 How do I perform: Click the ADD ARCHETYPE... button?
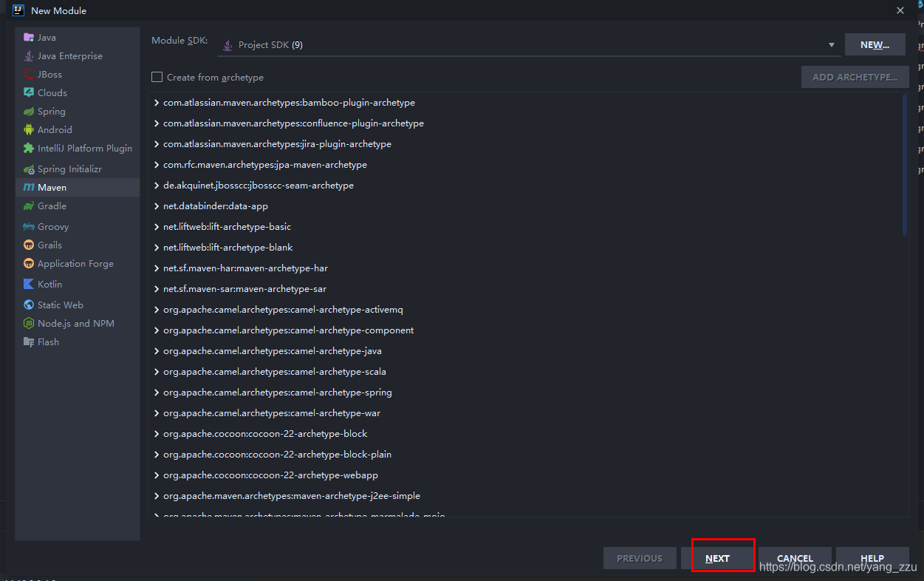[x=855, y=77]
